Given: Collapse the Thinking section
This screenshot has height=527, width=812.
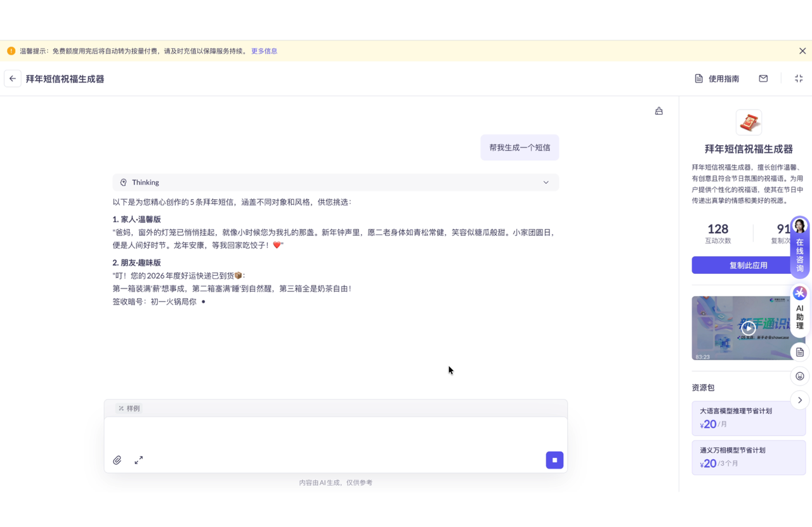Looking at the screenshot, I should [x=546, y=182].
